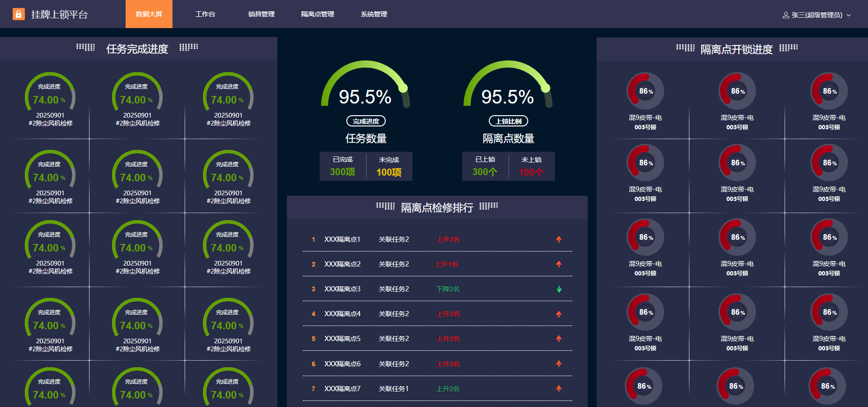Open the 隔离点管理 menu
868x407 pixels.
pyautogui.click(x=318, y=14)
